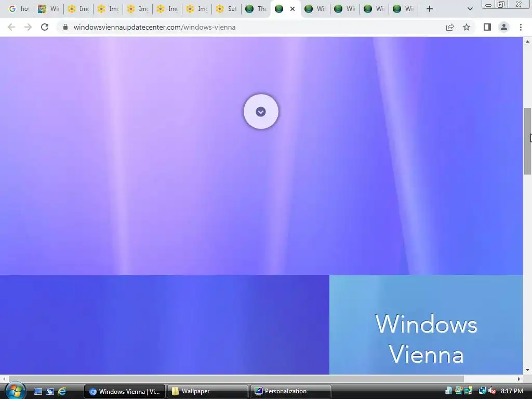
Task: Click the scroll right arrow
Action: [x=519, y=379]
